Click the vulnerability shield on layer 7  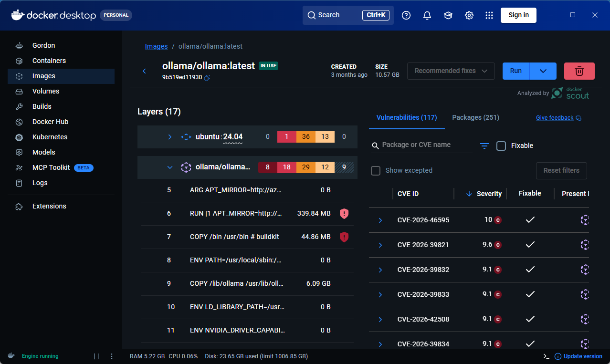(x=344, y=237)
